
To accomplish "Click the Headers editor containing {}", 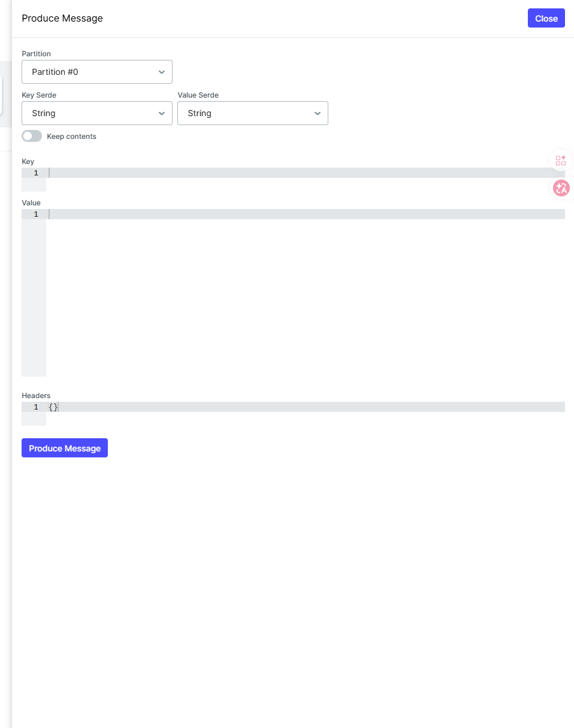I will (x=300, y=407).
